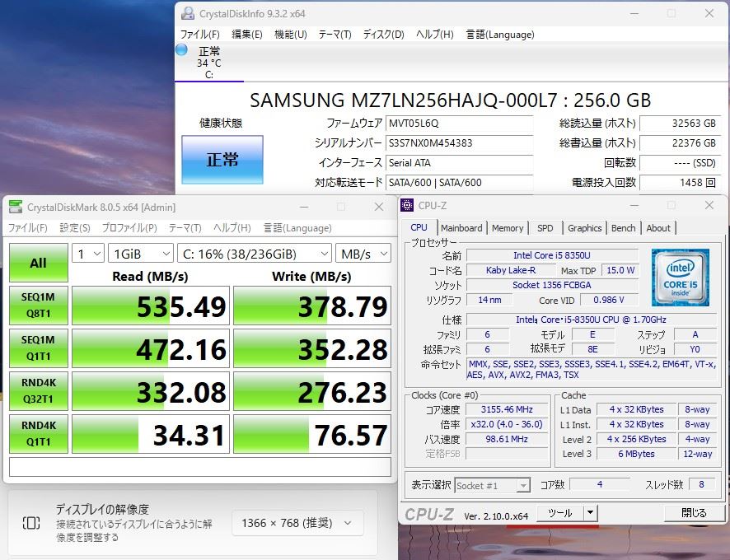Switch to the Graphics tab in CPU-Z
The image size is (730, 560).
[585, 227]
